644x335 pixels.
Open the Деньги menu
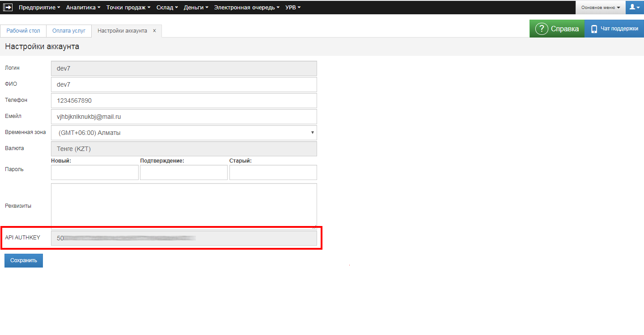coord(196,7)
